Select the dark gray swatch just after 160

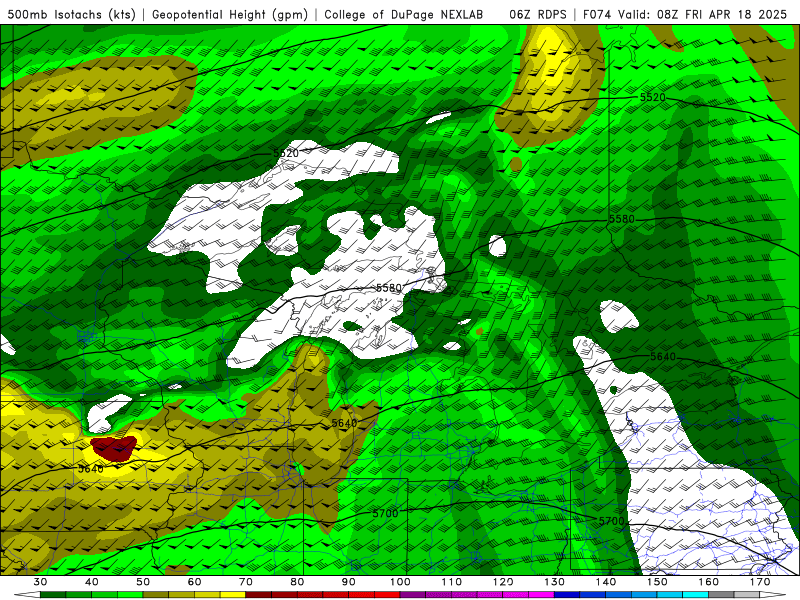721,595
